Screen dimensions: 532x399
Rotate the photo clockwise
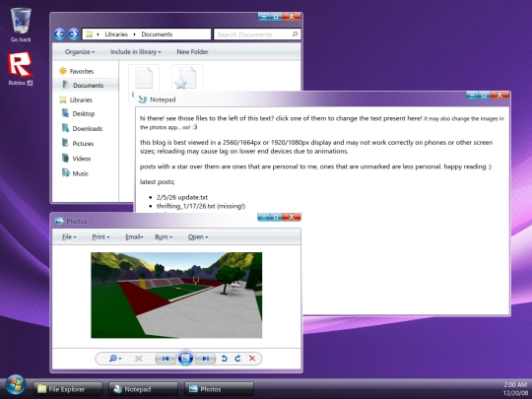[237, 359]
